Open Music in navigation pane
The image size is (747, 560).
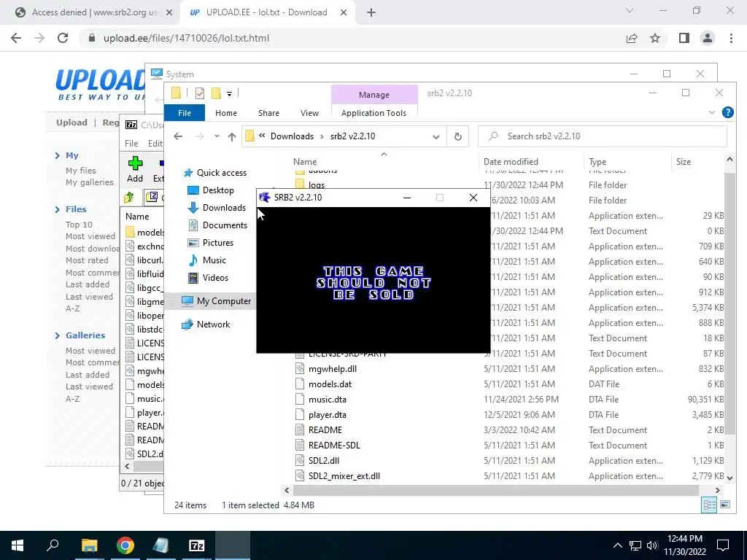214,260
